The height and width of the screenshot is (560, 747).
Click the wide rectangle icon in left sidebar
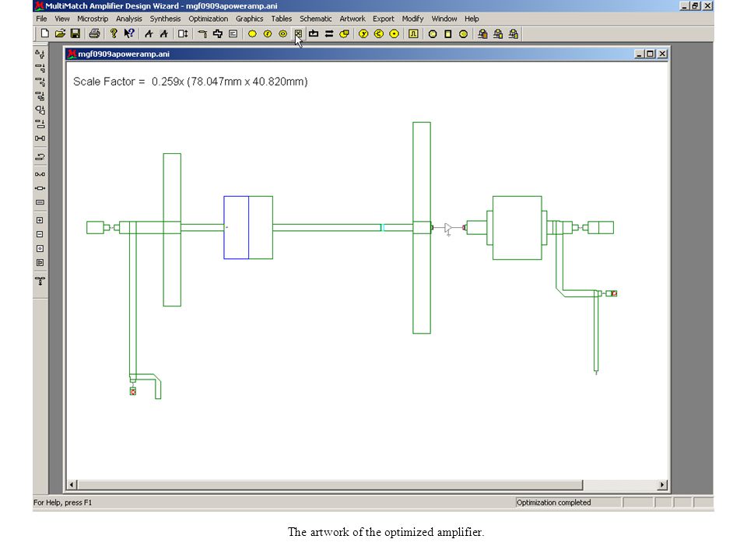click(40, 202)
